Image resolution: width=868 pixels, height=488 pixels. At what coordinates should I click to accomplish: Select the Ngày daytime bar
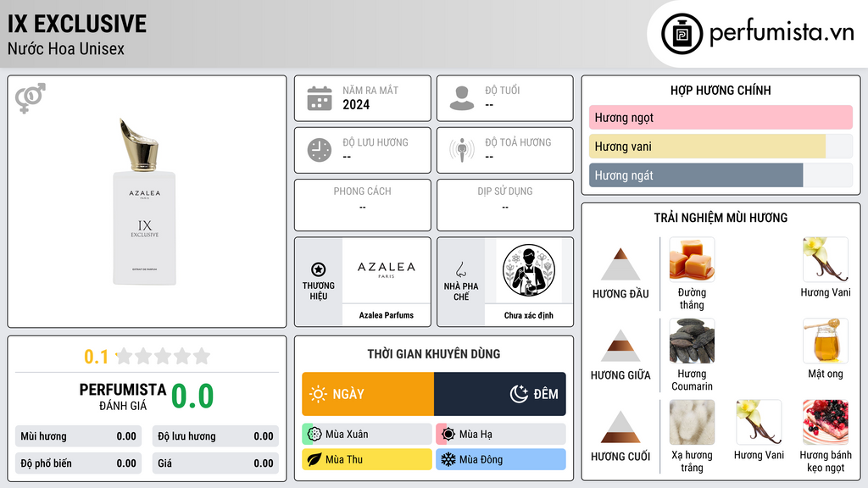[x=368, y=394]
